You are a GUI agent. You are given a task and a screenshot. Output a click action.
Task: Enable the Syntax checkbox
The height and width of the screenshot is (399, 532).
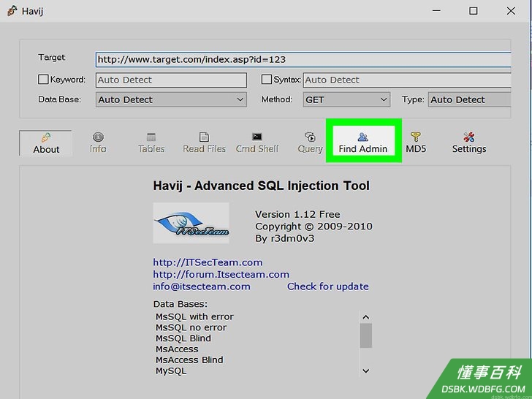coord(267,80)
